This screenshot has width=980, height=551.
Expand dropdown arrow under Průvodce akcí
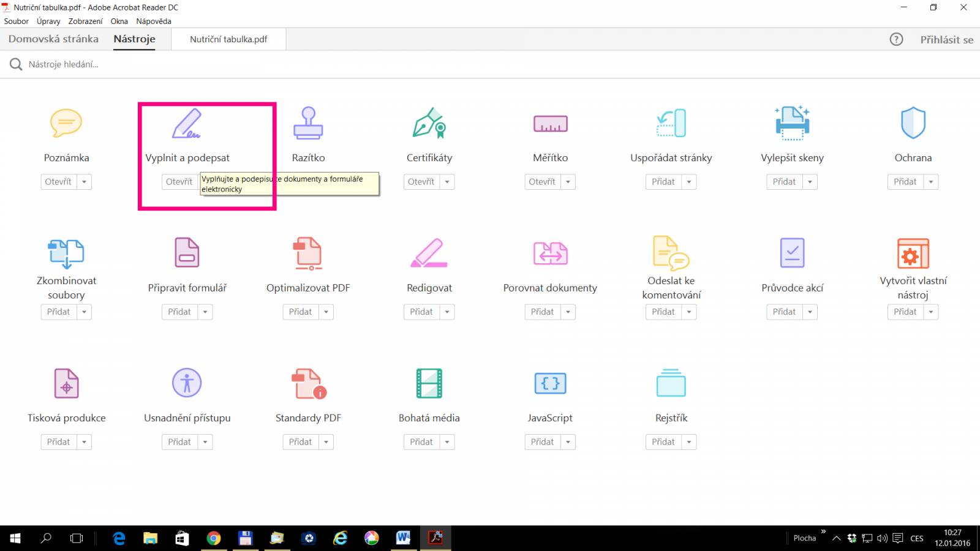(810, 312)
